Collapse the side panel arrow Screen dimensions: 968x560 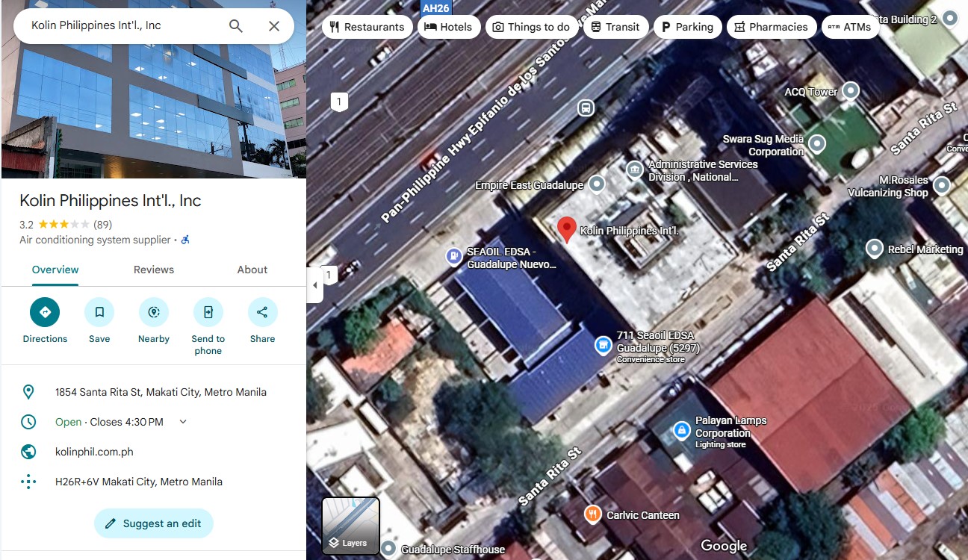[x=314, y=285]
